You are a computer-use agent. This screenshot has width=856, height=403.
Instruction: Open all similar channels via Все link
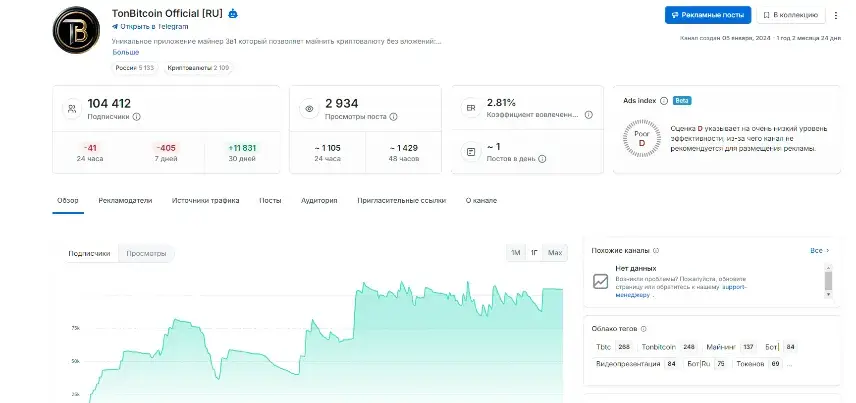click(x=819, y=251)
